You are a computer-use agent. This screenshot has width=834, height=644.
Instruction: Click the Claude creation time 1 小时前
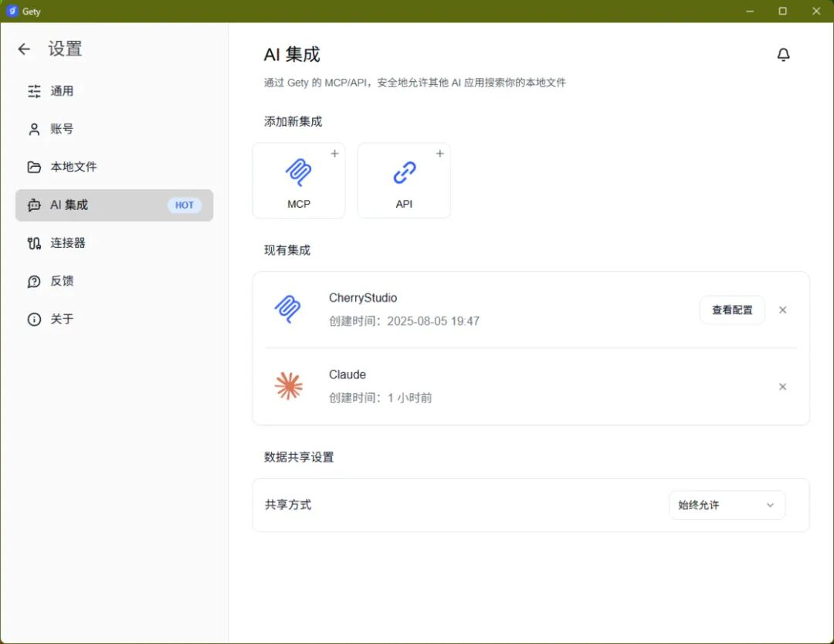click(409, 398)
